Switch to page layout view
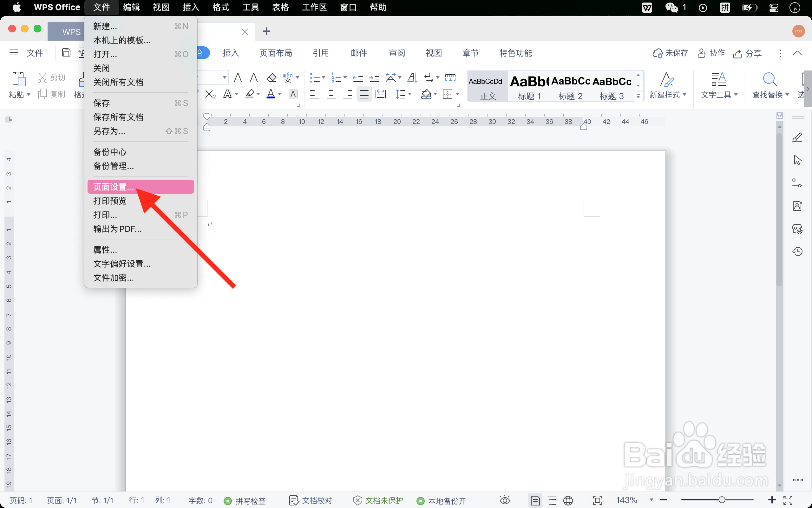This screenshot has width=812, height=508. click(535, 501)
